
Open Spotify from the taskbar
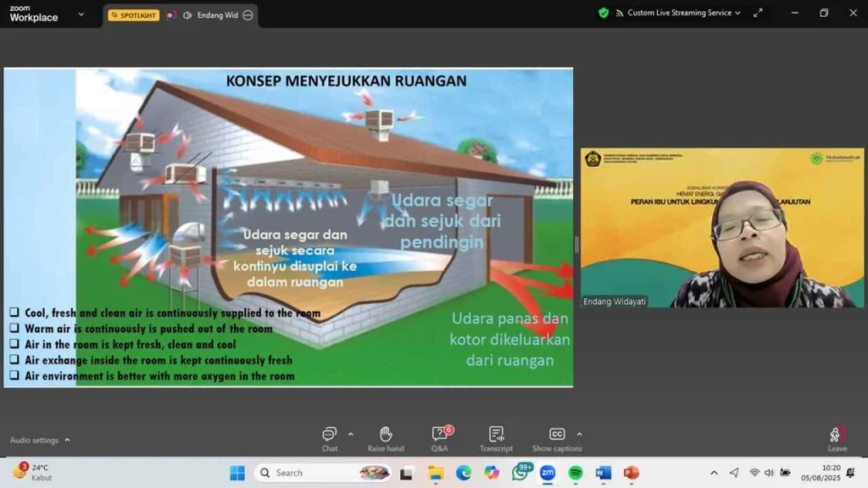575,473
